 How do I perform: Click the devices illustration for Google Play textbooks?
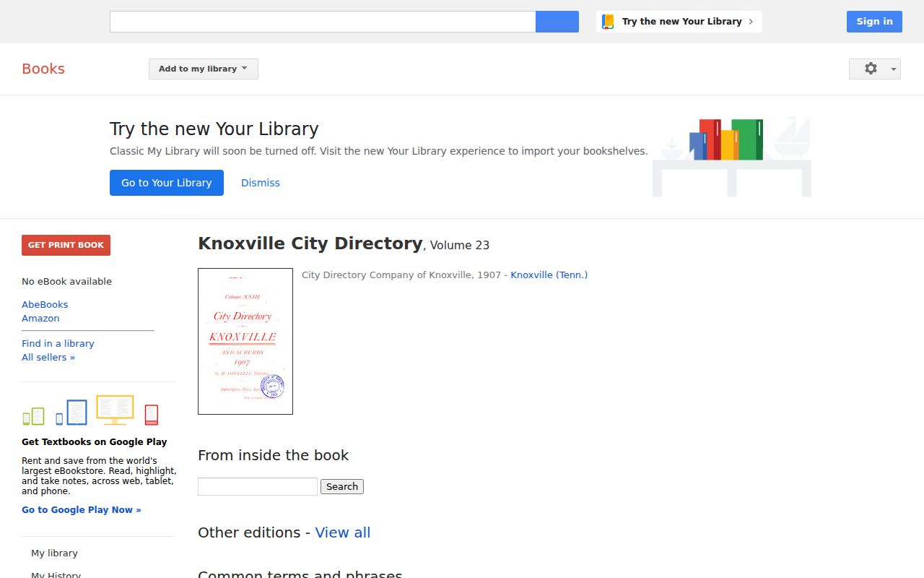pos(90,410)
